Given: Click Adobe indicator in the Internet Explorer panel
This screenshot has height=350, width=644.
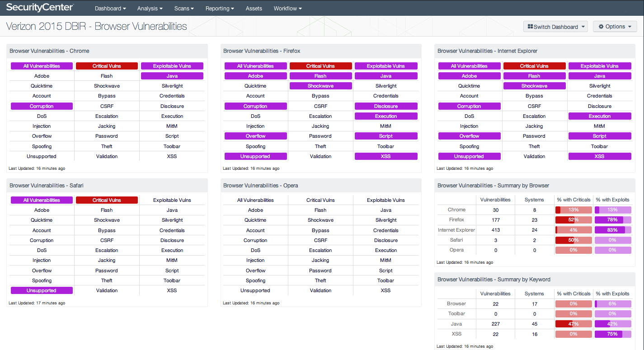Looking at the screenshot, I should 469,76.
